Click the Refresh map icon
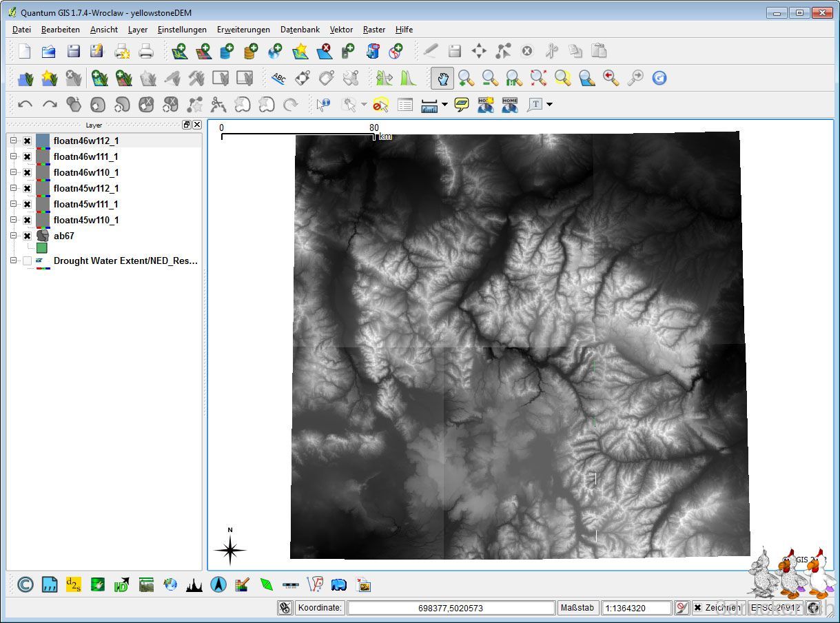This screenshot has height=623, width=840. 659,78
